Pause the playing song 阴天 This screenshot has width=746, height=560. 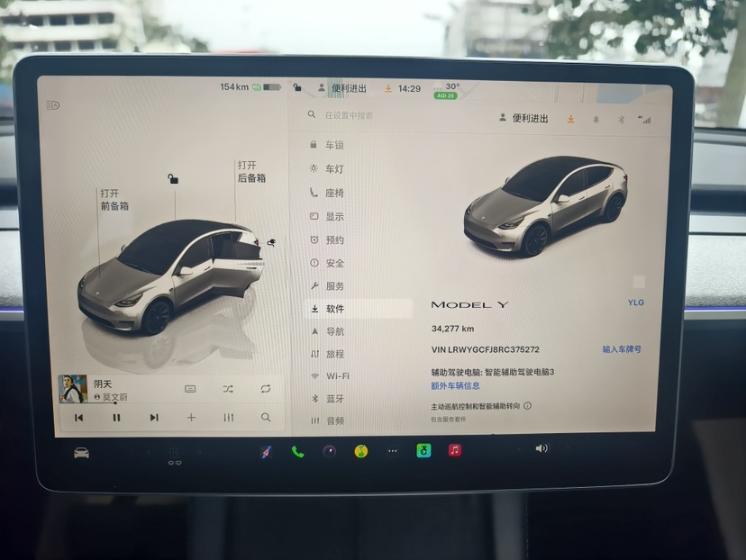pyautogui.click(x=116, y=418)
